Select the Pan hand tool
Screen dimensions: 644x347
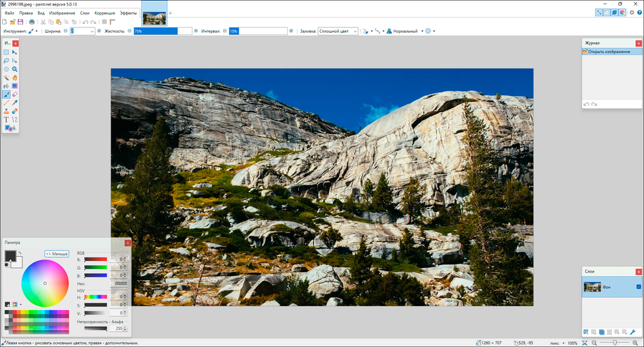(15, 78)
